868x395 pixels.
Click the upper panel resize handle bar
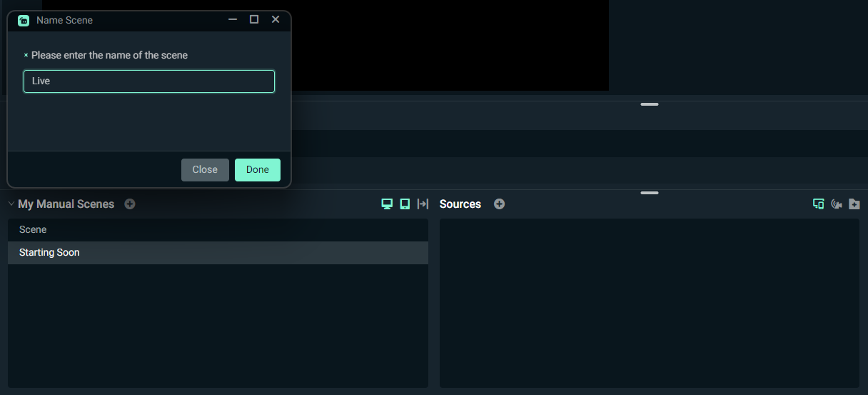coord(650,104)
